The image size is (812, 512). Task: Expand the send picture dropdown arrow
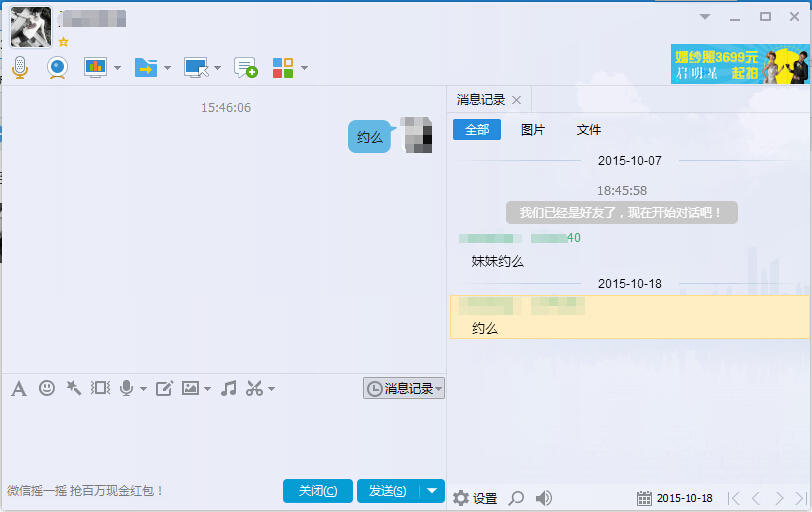[x=208, y=389]
